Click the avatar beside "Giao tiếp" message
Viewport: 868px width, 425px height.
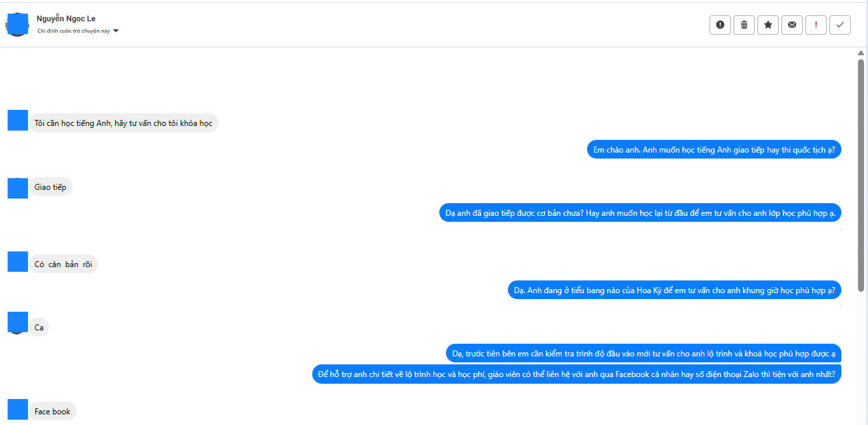click(x=17, y=188)
